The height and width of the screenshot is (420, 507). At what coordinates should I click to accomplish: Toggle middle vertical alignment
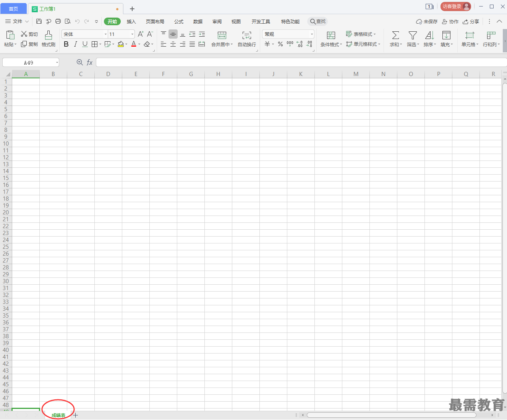point(173,34)
